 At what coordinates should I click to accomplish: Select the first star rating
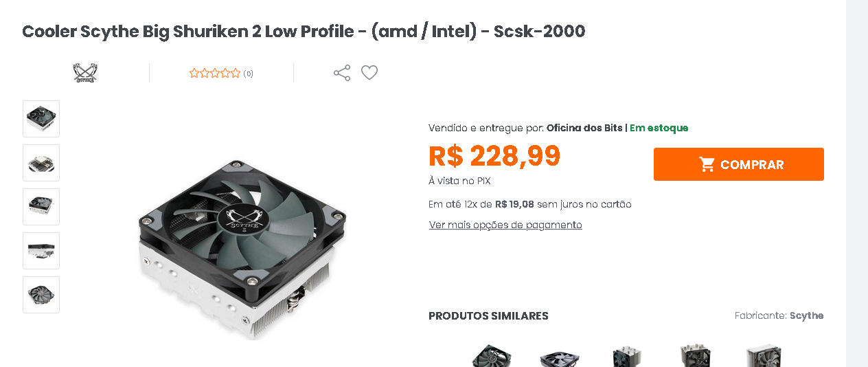pyautogui.click(x=194, y=74)
